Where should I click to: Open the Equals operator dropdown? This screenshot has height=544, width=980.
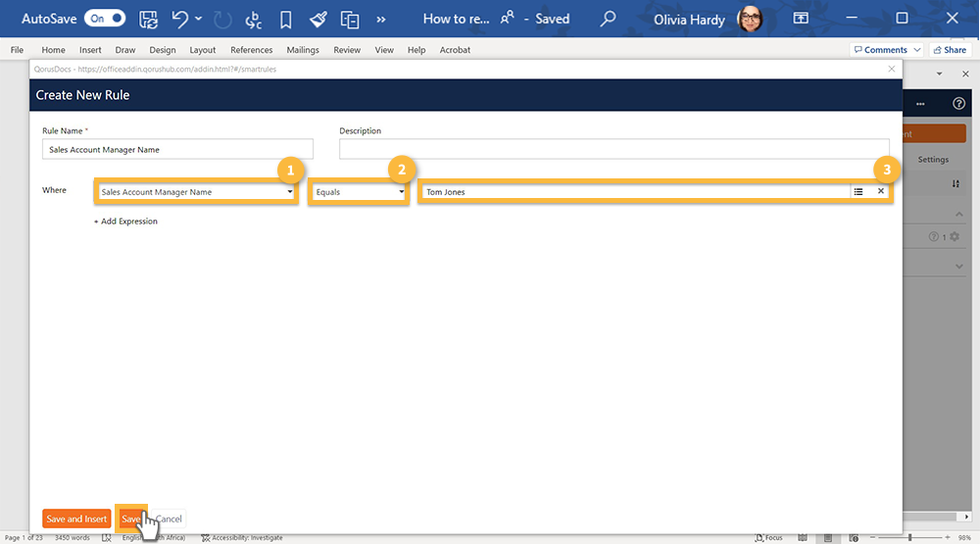click(x=360, y=192)
